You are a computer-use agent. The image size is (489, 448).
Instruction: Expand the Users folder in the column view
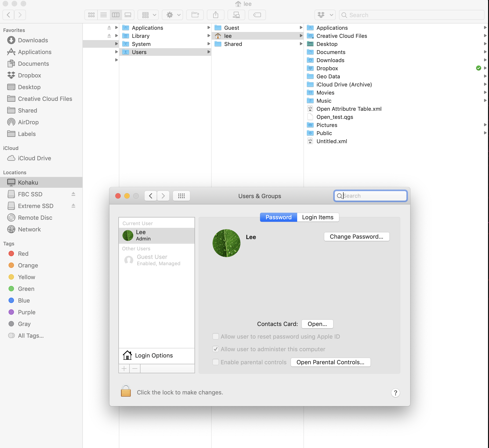209,52
